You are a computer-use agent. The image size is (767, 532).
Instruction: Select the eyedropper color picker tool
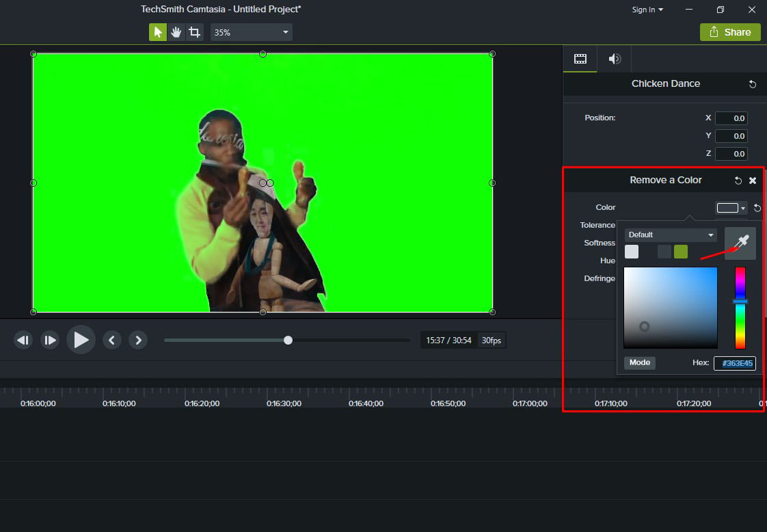tap(741, 243)
